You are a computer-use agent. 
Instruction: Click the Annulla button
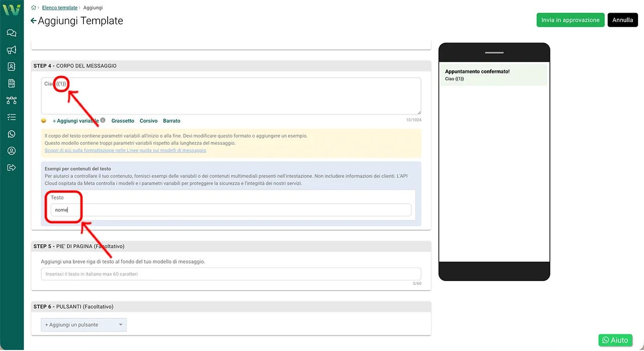coord(622,20)
